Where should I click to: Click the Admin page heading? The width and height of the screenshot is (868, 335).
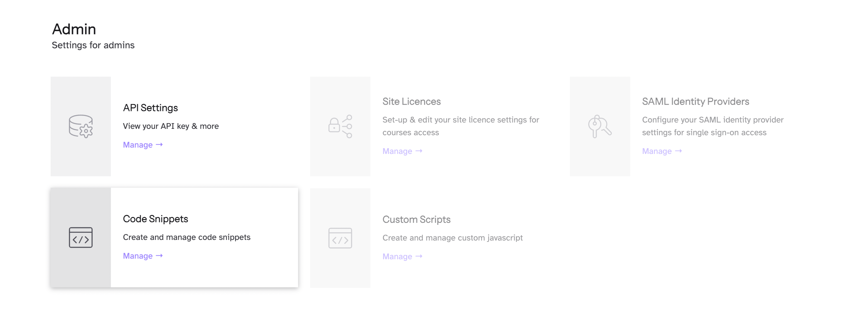coord(74,29)
